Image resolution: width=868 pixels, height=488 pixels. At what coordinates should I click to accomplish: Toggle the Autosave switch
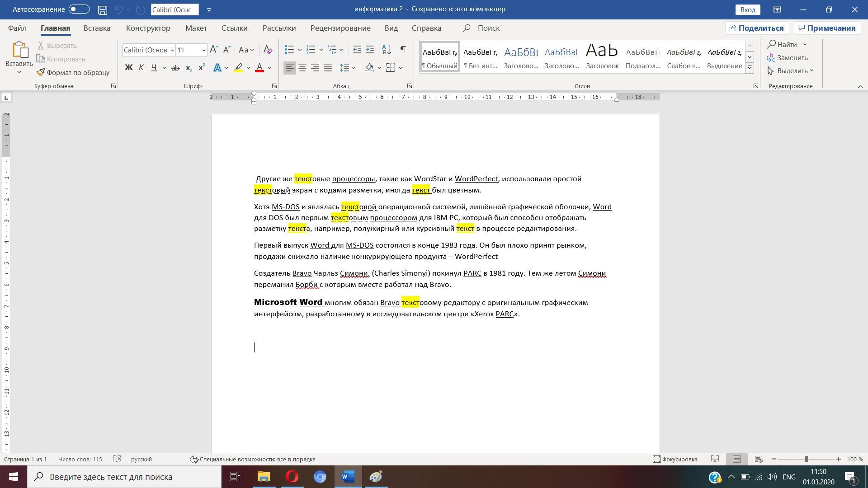tap(79, 9)
